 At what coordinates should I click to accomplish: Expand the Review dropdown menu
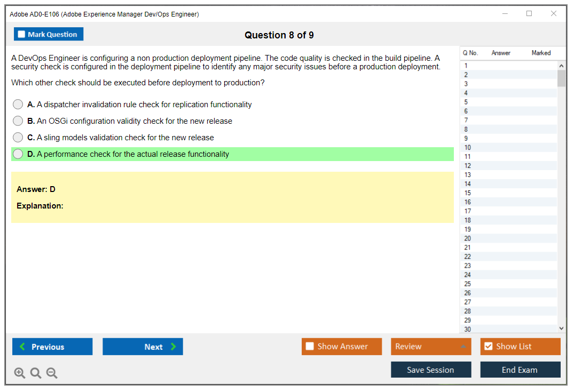click(x=430, y=347)
